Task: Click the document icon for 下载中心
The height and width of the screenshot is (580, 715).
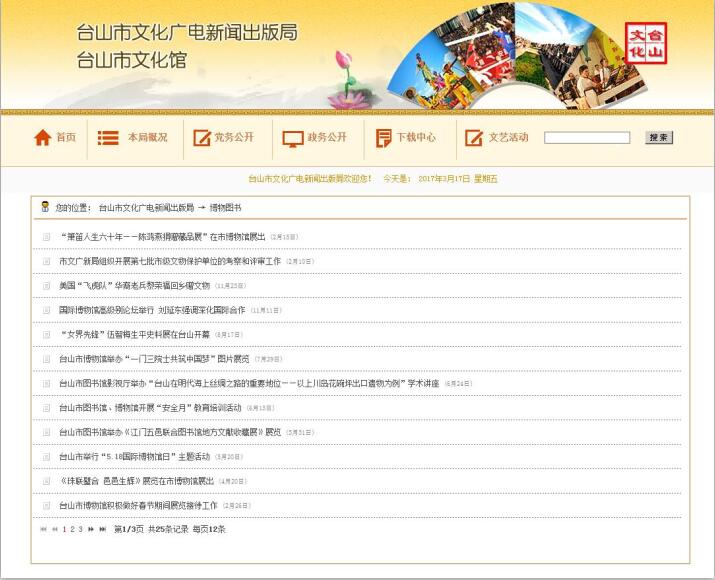Action: 383,138
